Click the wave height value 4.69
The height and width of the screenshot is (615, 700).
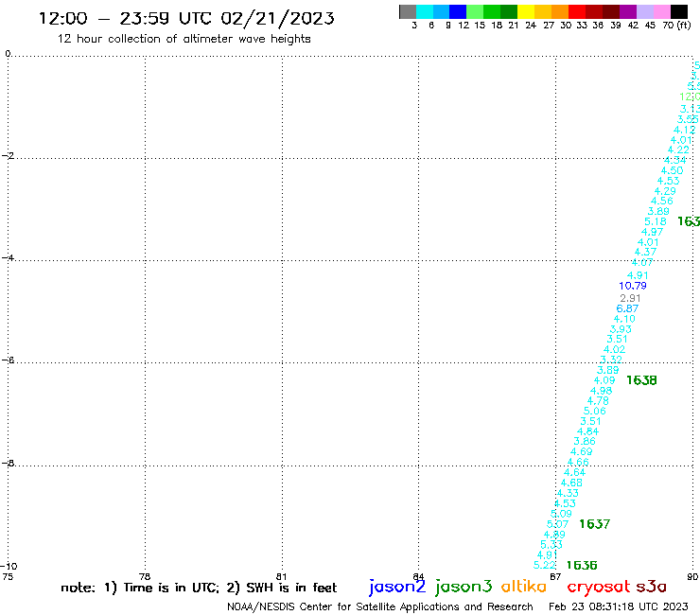(x=581, y=451)
